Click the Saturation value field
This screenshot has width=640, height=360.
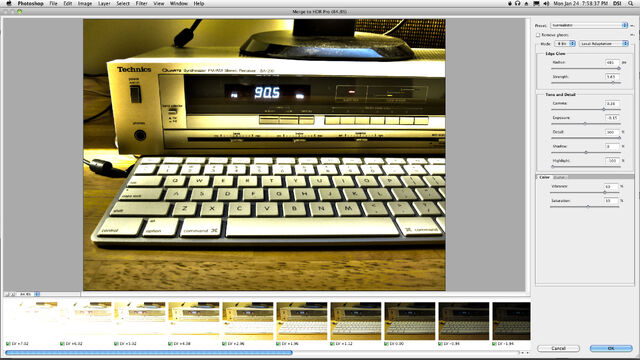[611, 201]
